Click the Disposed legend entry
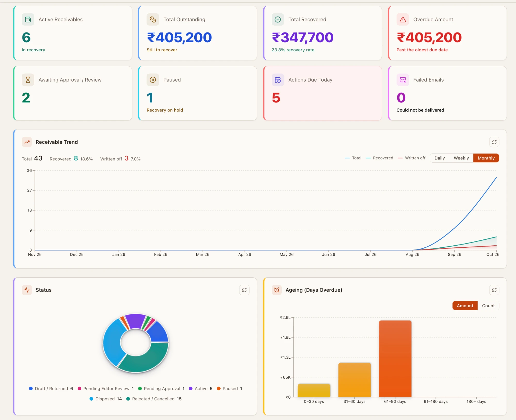Screen dimensions: 516x420 pos(106,399)
